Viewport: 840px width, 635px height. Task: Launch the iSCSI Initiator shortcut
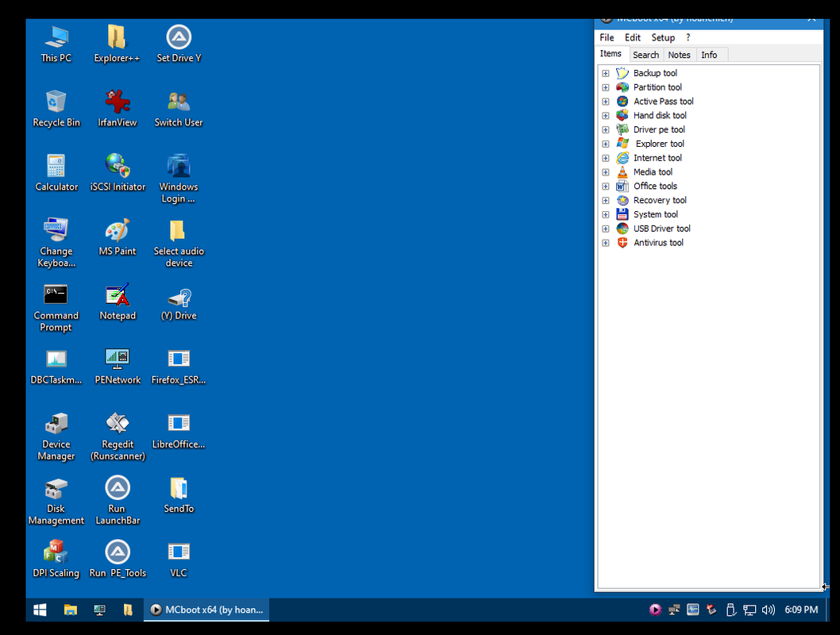[118, 173]
